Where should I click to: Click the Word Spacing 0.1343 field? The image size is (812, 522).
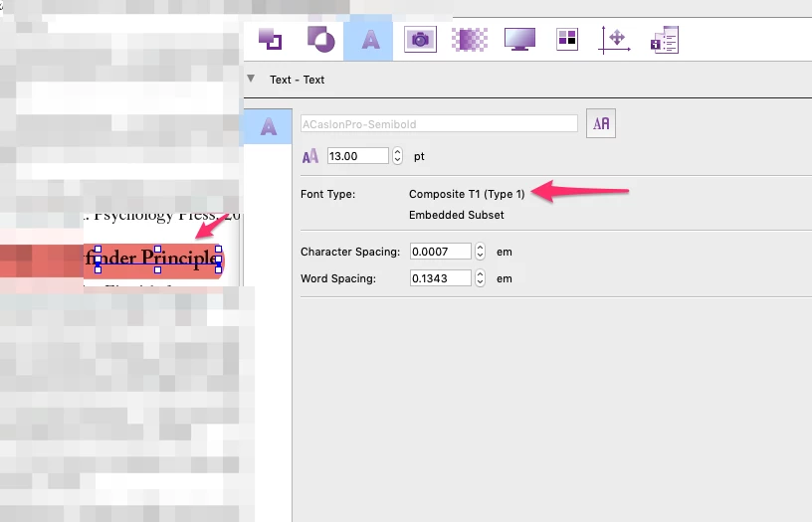click(x=440, y=278)
